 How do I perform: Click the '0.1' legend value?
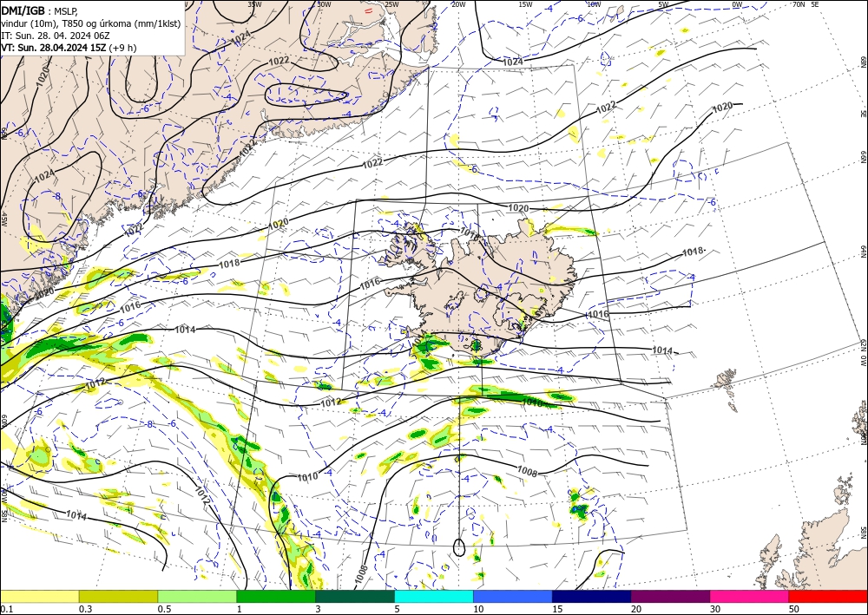pos(5,609)
